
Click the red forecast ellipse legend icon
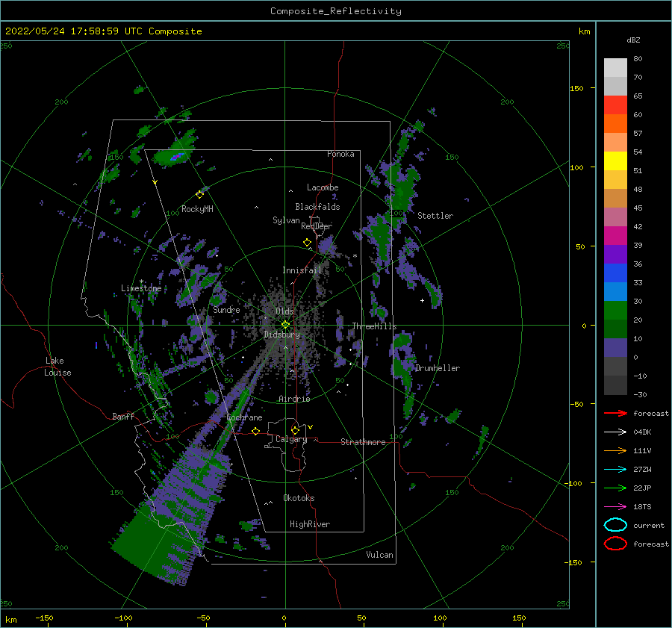[x=615, y=544]
